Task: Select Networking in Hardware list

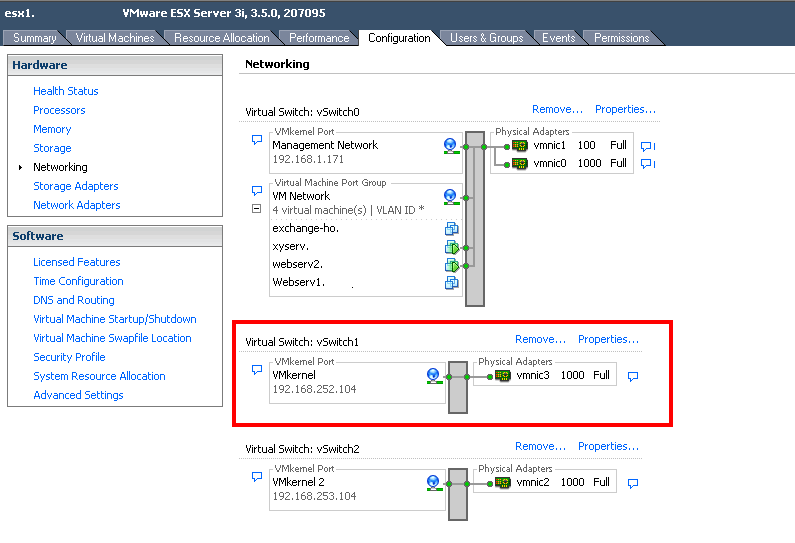Action: tap(60, 167)
